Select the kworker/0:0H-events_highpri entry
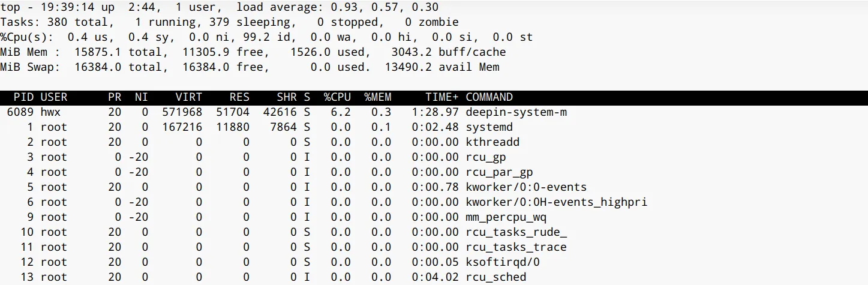This screenshot has width=868, height=285. pyautogui.click(x=556, y=202)
